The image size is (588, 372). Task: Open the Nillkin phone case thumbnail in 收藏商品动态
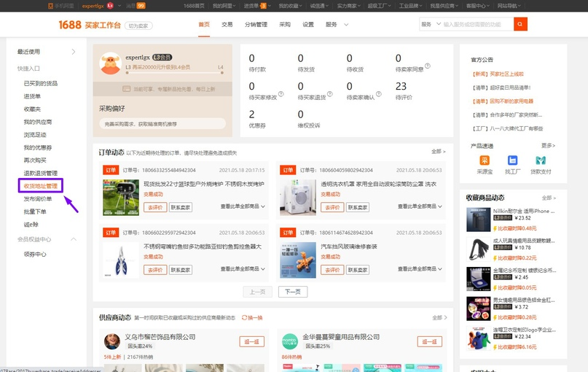pos(478,220)
